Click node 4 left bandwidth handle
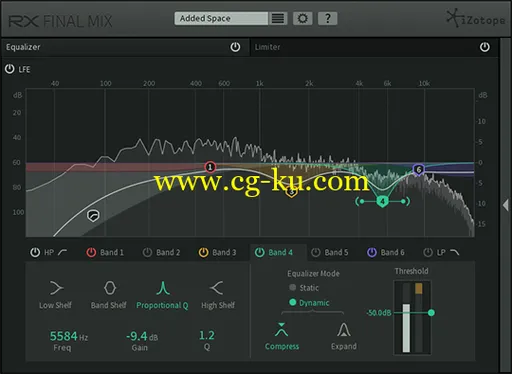The image size is (512, 374). pyautogui.click(x=360, y=201)
